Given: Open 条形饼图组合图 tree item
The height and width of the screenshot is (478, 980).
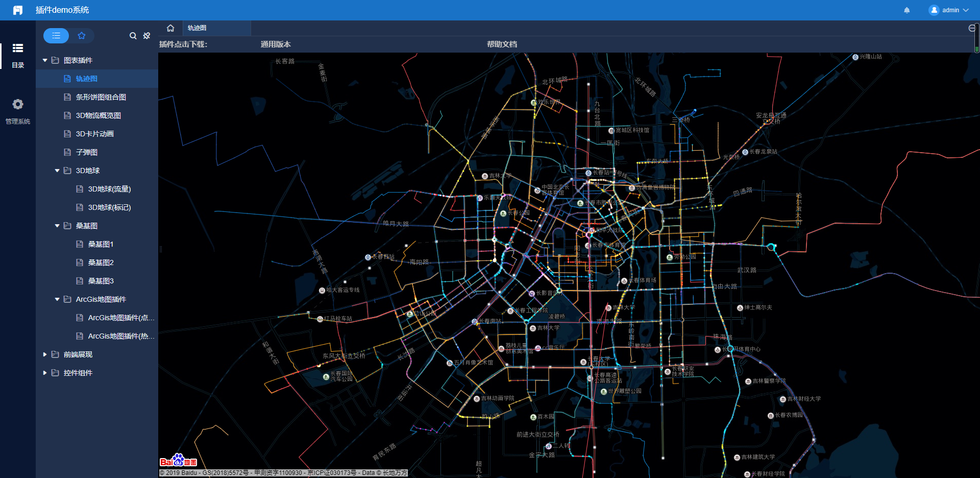Looking at the screenshot, I should 101,97.
